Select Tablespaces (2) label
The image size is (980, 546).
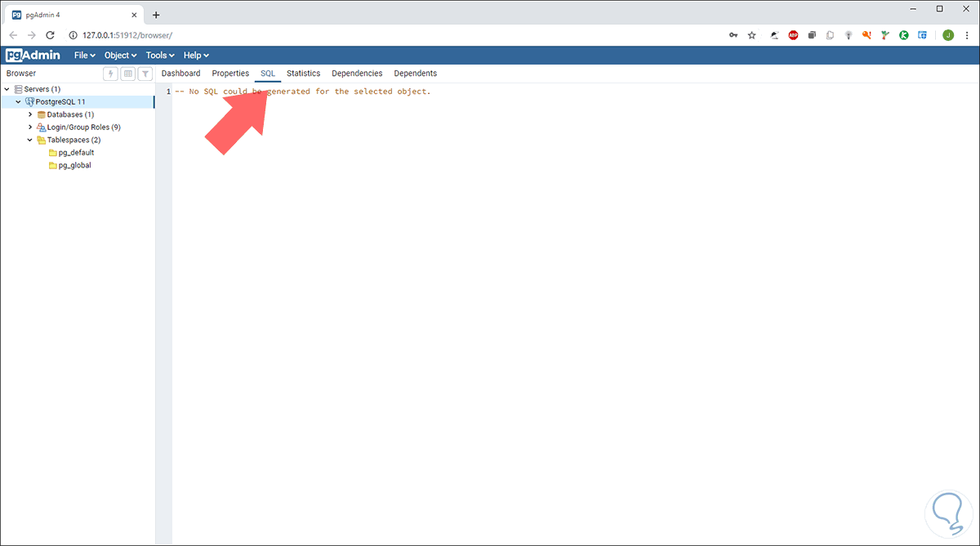(x=73, y=140)
